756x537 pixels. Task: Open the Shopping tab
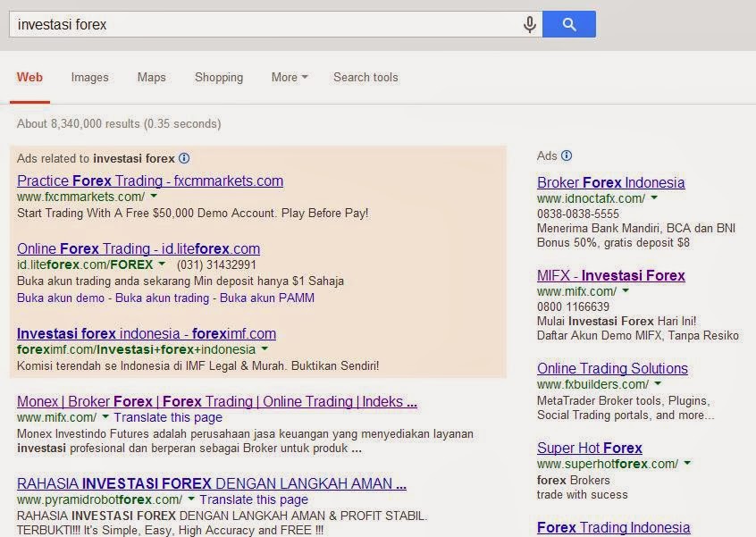point(219,77)
